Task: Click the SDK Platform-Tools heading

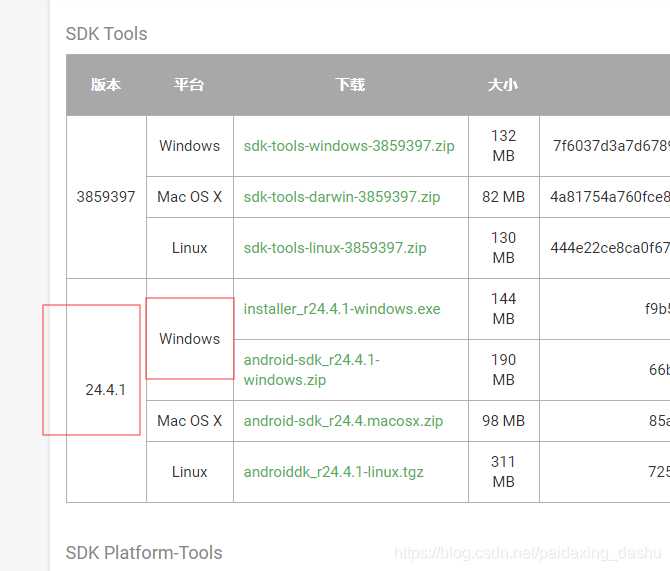Action: [144, 553]
